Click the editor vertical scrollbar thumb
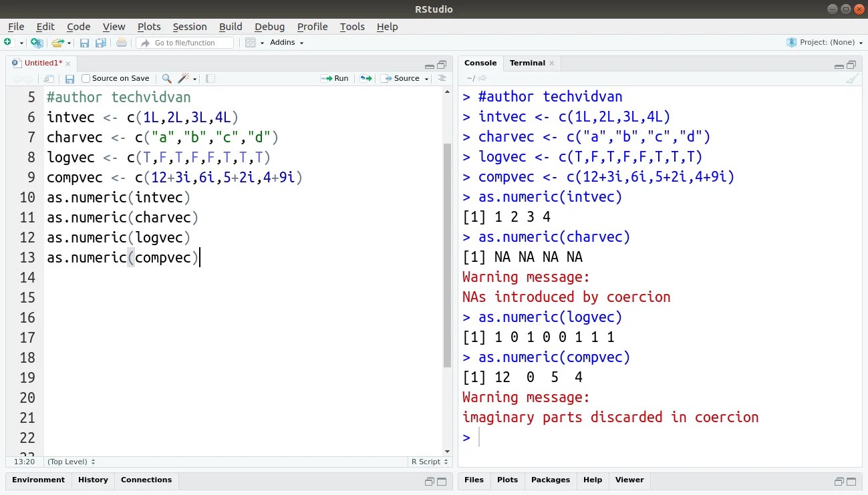The image size is (868, 495). (448, 255)
